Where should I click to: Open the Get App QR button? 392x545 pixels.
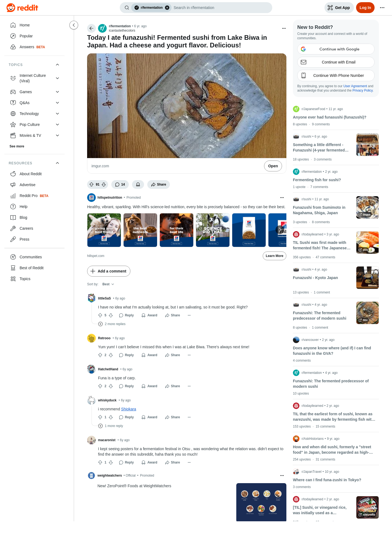pyautogui.click(x=339, y=8)
